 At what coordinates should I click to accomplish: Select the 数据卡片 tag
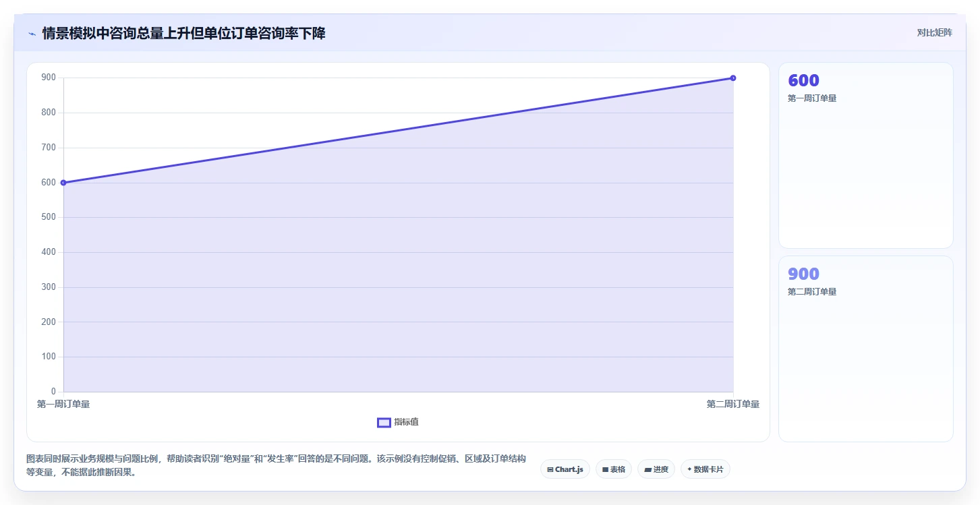pos(705,469)
